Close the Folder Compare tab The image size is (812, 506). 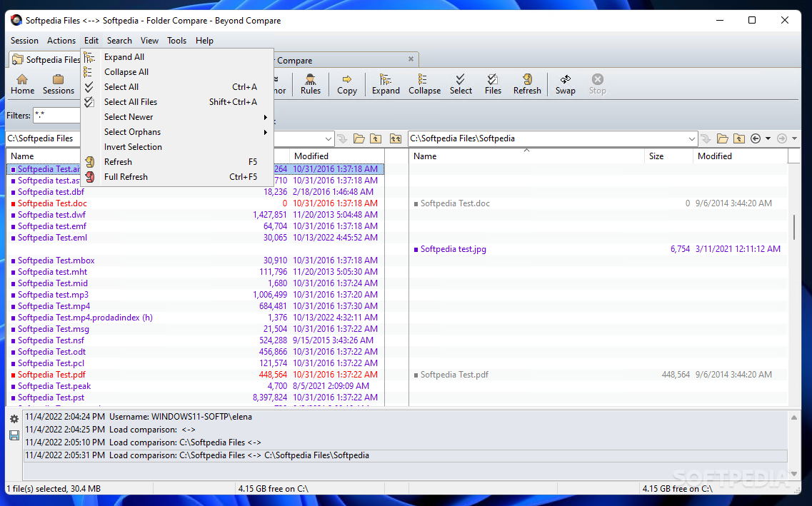tap(411, 59)
